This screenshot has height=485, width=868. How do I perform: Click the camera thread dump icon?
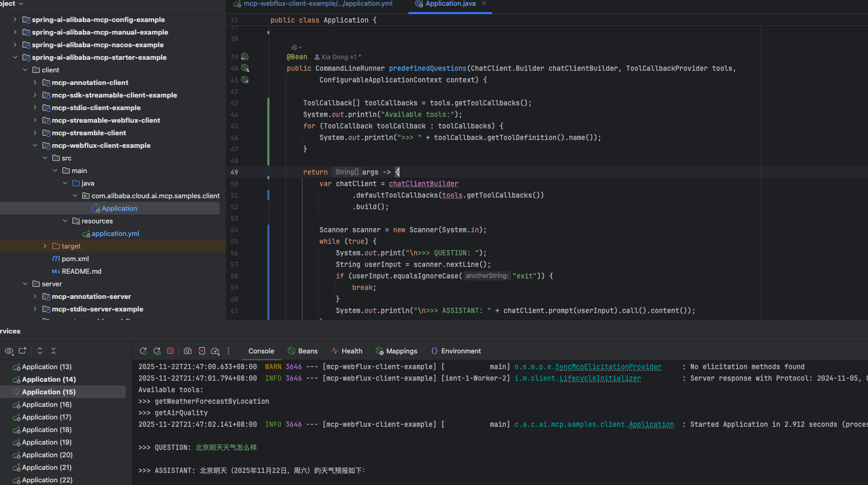click(x=188, y=351)
